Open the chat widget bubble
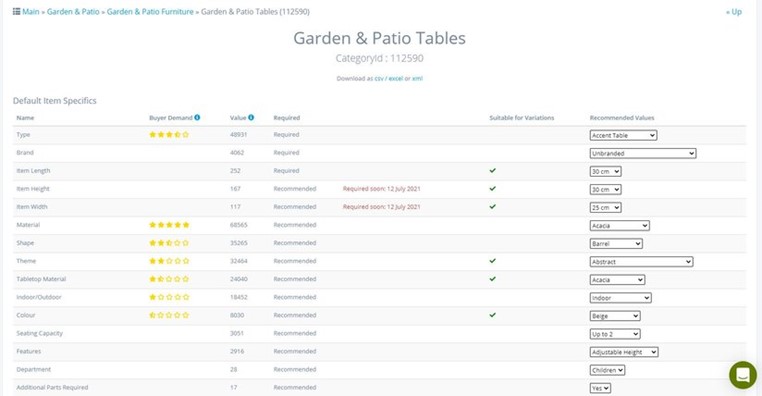This screenshot has height=396, width=762. (x=743, y=375)
